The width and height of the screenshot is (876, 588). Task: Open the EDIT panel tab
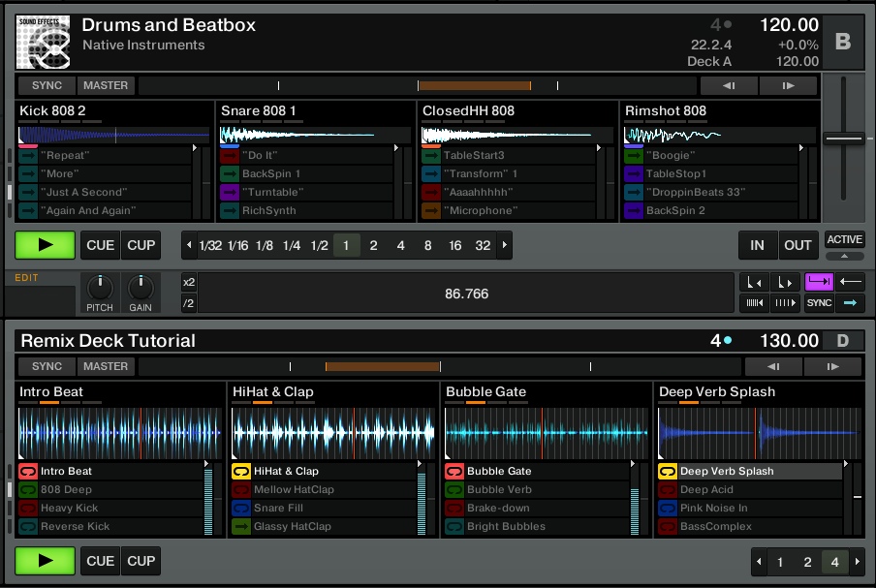click(27, 277)
